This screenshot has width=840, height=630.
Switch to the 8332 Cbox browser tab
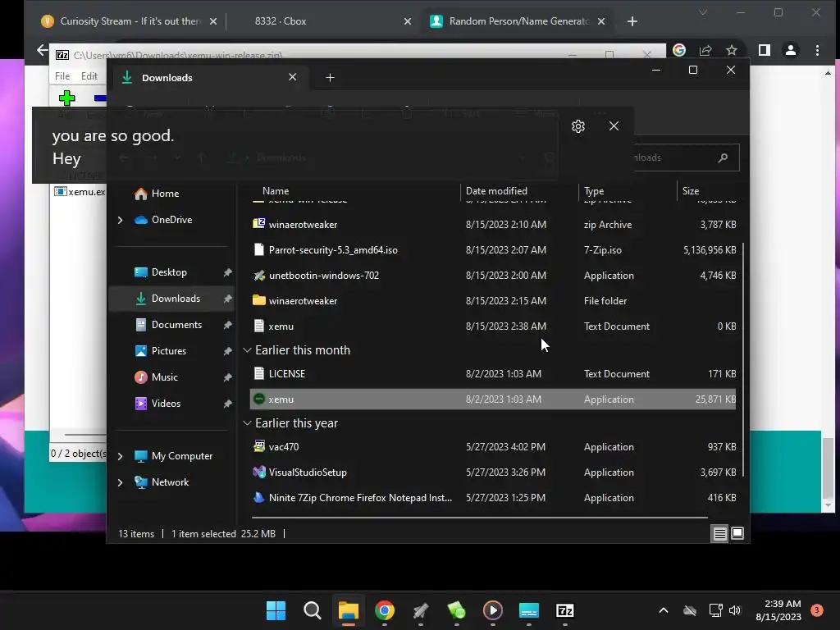tap(281, 21)
